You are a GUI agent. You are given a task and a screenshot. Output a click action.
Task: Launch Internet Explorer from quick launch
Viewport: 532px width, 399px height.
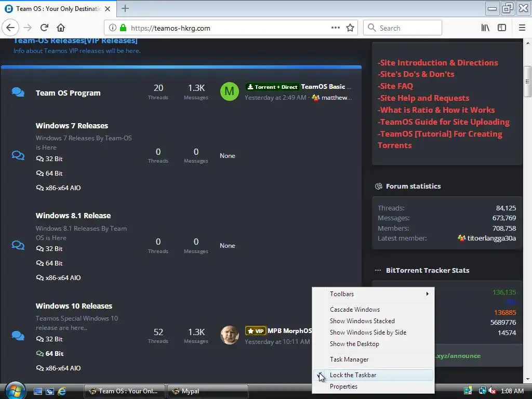[x=62, y=391]
